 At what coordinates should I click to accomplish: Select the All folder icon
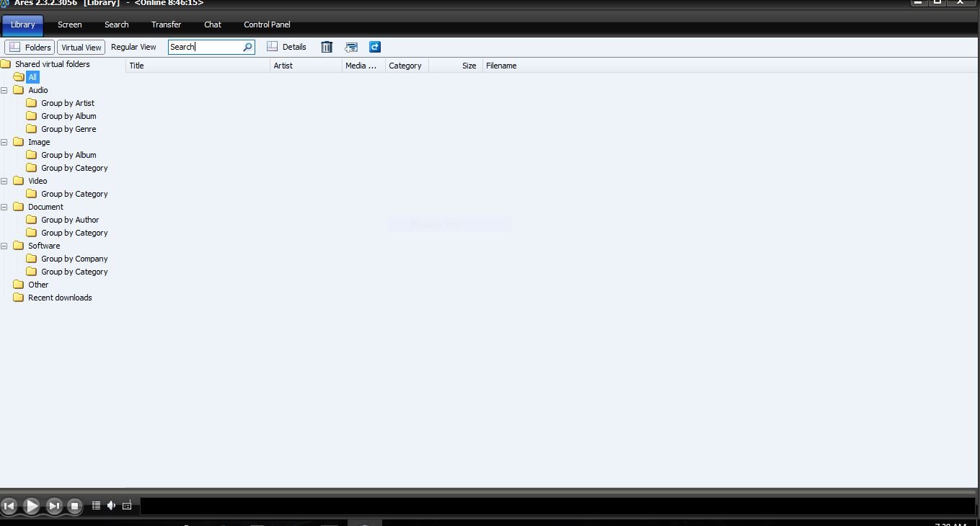pos(19,77)
